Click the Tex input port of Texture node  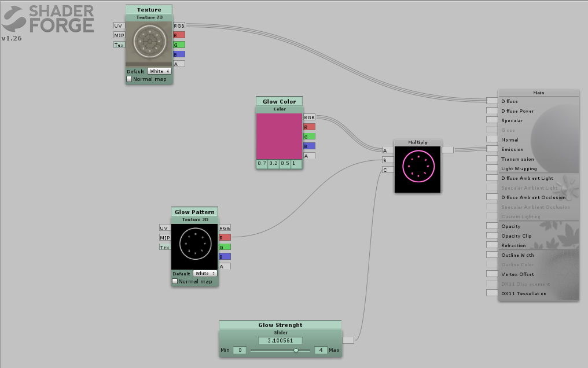tap(119, 45)
